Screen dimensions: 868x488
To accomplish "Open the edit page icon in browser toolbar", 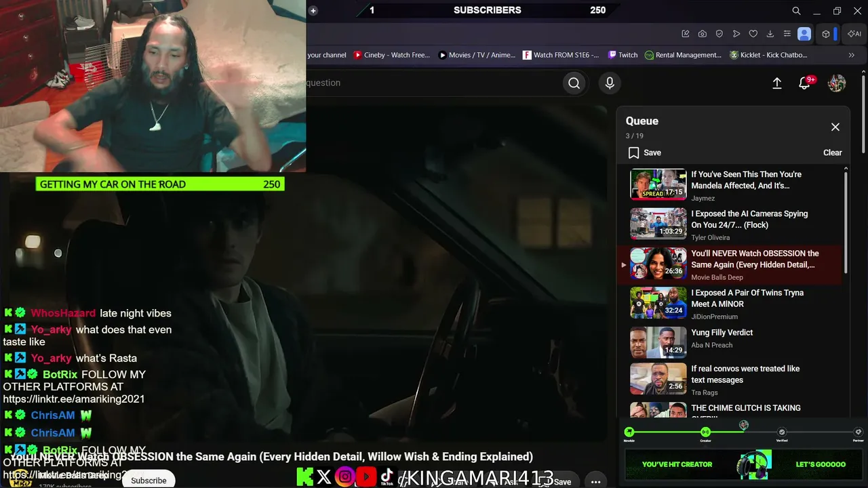I will pos(686,34).
